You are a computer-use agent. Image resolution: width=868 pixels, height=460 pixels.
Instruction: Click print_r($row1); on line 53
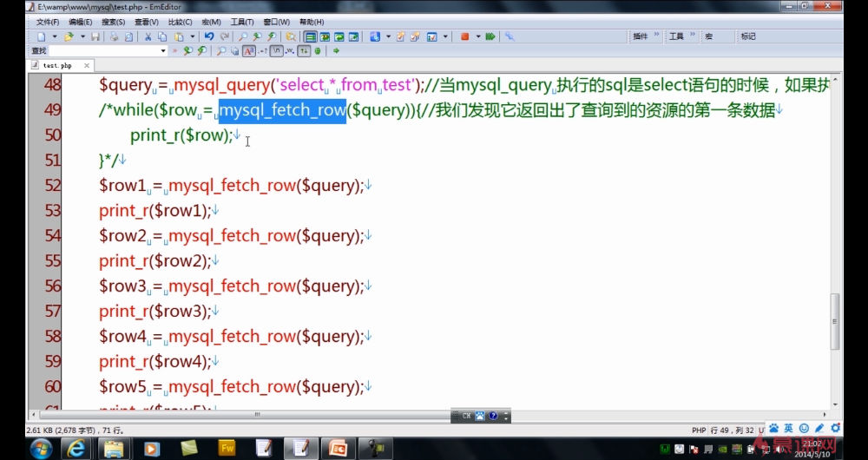155,210
